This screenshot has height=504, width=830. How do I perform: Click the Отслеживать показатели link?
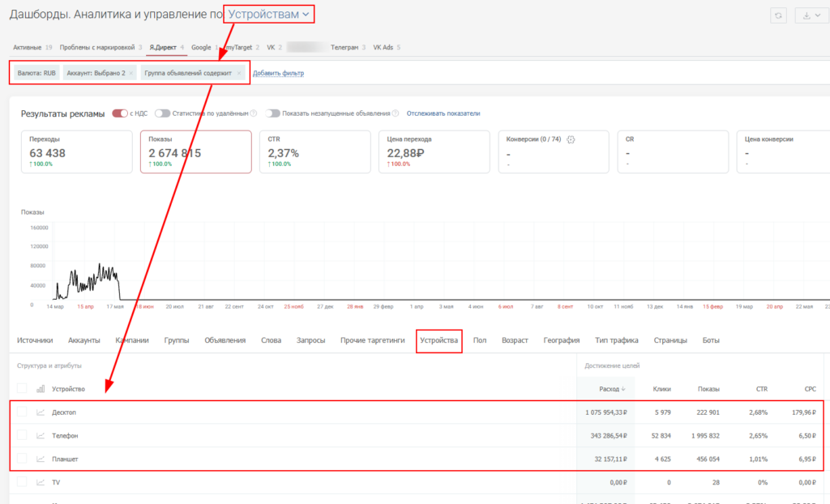click(443, 113)
